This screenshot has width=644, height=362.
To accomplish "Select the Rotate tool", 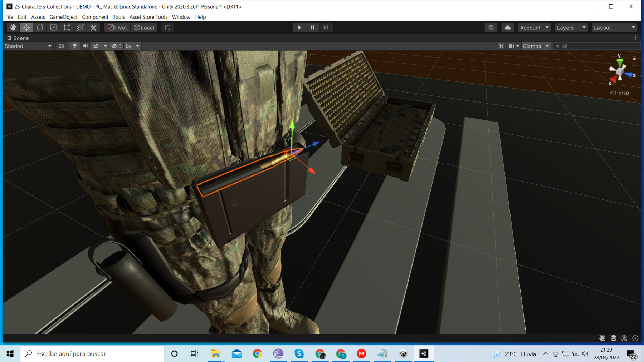I will coord(40,28).
